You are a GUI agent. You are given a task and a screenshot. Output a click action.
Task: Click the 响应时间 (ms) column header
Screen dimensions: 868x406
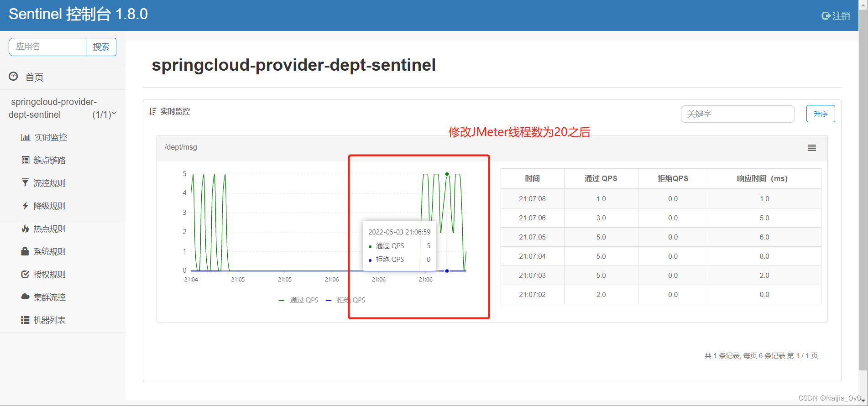coord(764,178)
